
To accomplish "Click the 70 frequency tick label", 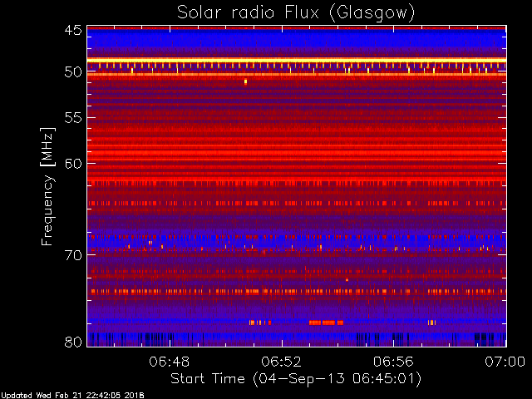I will pyautogui.click(x=73, y=255).
